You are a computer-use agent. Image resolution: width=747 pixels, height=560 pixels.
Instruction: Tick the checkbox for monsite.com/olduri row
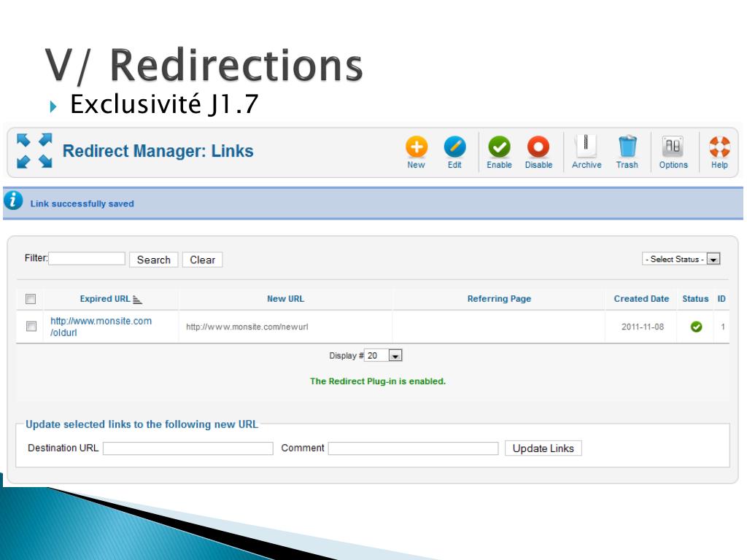point(31,326)
